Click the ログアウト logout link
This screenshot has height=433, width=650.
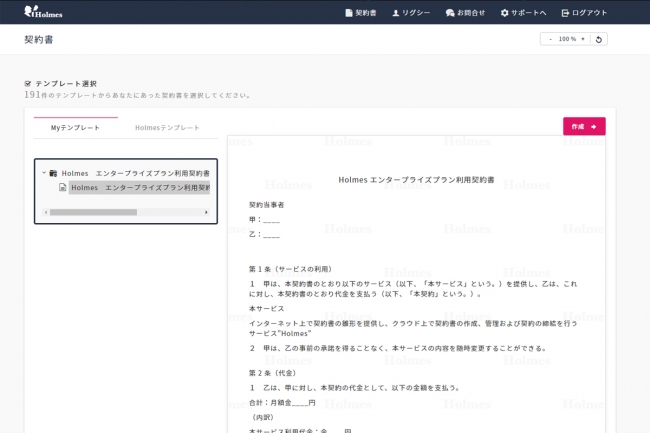584,13
